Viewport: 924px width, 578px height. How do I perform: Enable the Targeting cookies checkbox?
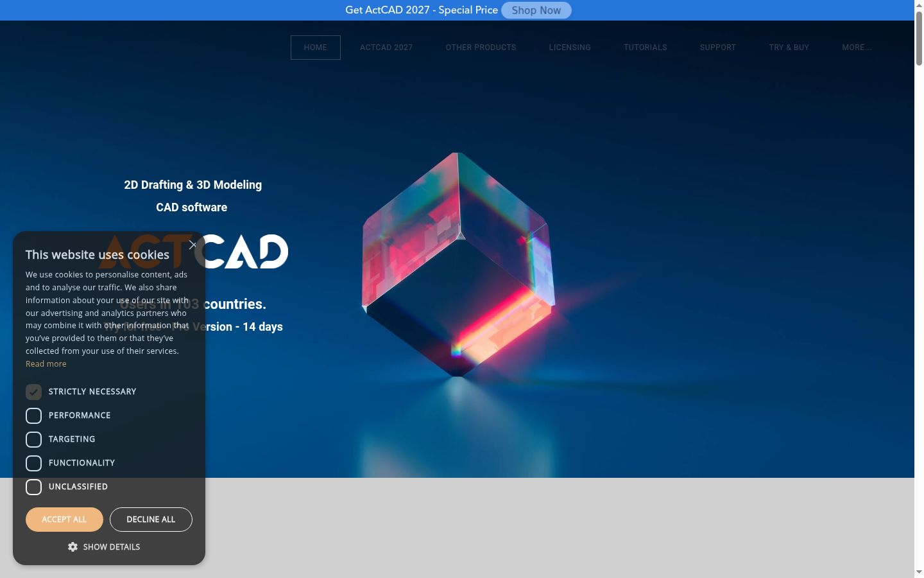(x=33, y=439)
